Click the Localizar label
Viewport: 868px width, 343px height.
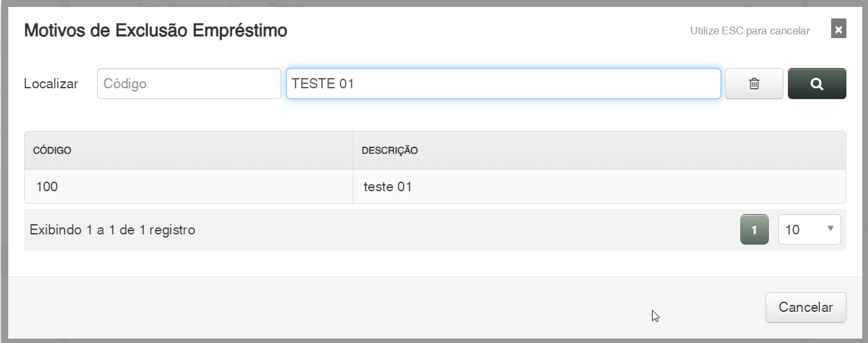click(51, 84)
